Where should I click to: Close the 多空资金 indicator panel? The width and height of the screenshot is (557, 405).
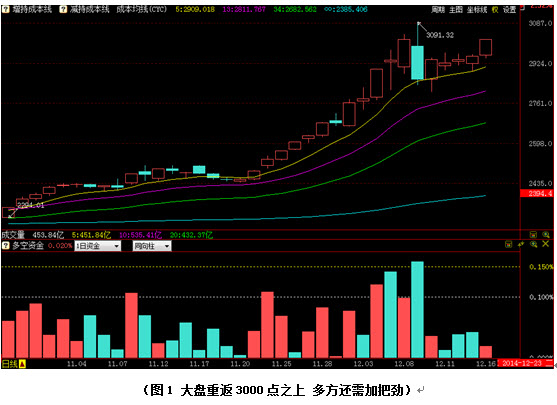click(x=546, y=244)
